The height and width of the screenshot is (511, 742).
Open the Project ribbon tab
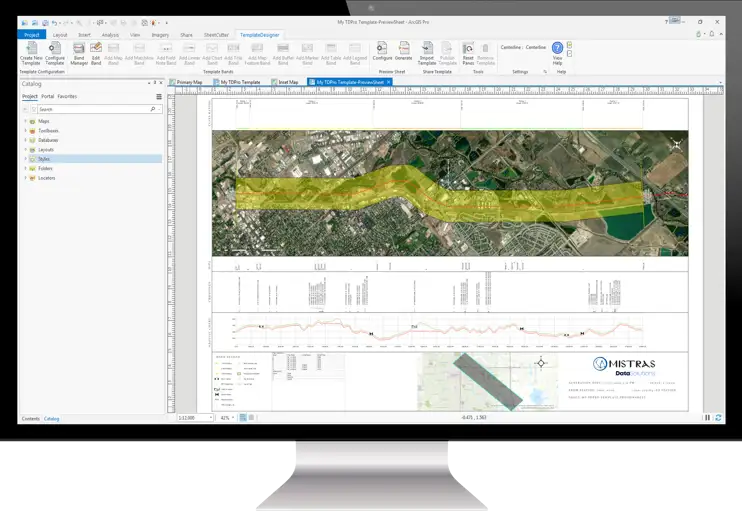32,35
